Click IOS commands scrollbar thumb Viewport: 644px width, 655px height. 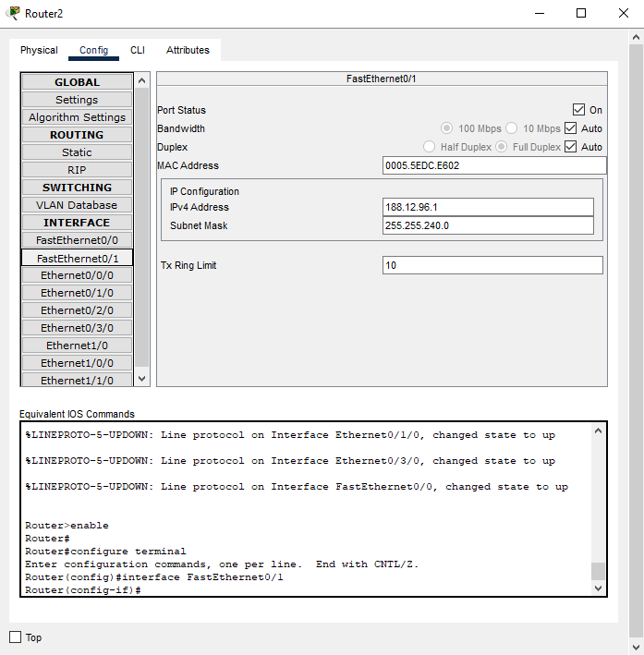point(598,571)
